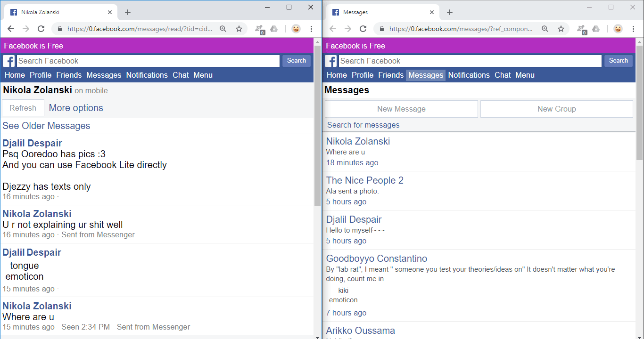The image size is (644, 339).
Task: Open Notifications in left window nav bar
Action: click(x=147, y=75)
